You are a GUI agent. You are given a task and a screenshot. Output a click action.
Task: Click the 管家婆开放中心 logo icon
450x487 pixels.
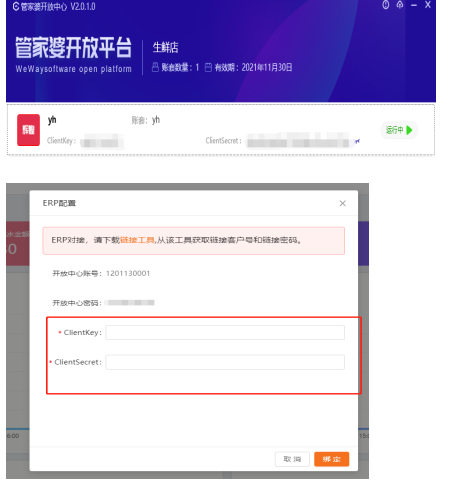click(16, 7)
